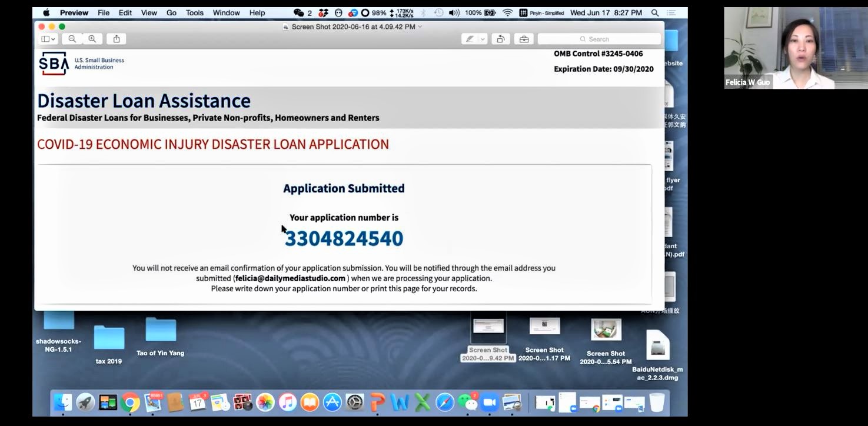Open Mission Control in the Dock
This screenshot has height=426, width=868.
point(108,402)
